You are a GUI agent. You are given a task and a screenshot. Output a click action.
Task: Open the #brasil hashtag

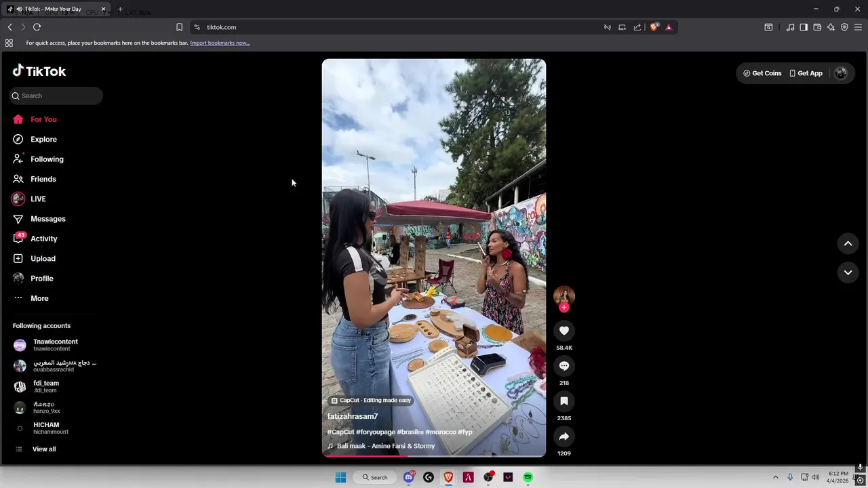coord(410,432)
